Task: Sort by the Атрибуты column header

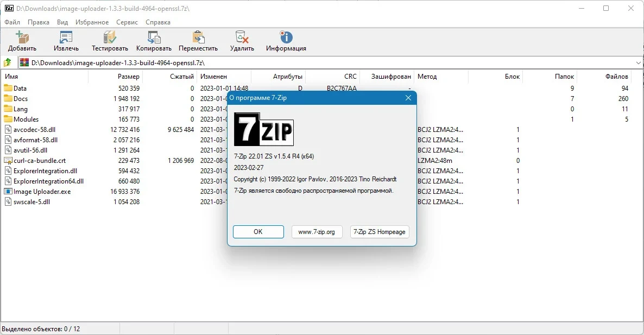Action: coord(278,77)
